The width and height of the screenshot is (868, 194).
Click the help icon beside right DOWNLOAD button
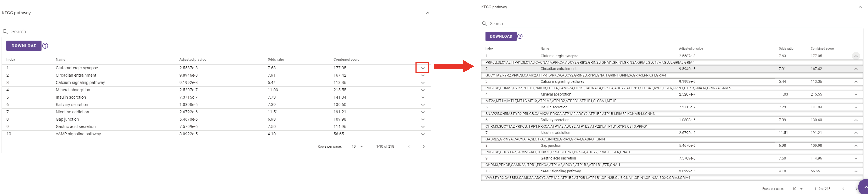coord(520,36)
